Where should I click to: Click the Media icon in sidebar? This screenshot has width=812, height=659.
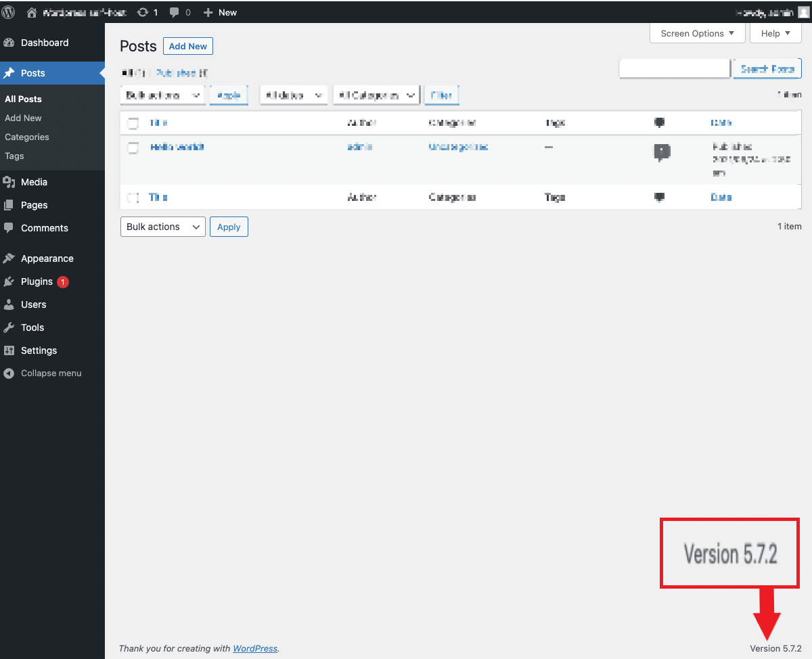click(x=9, y=182)
